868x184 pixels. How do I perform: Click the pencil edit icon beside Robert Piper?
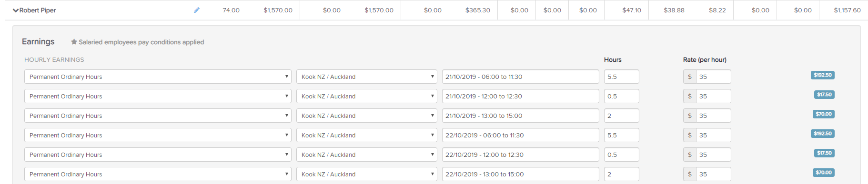click(197, 10)
